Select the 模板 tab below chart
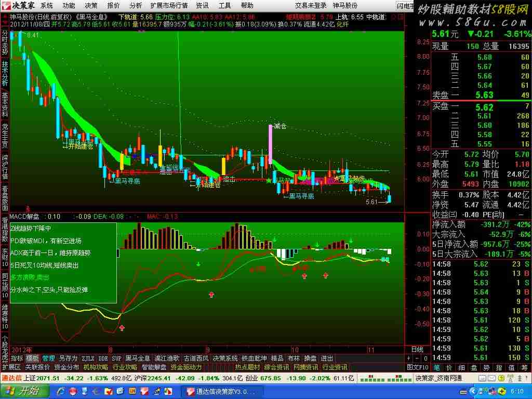This screenshot has width=532, height=399. [x=33, y=358]
